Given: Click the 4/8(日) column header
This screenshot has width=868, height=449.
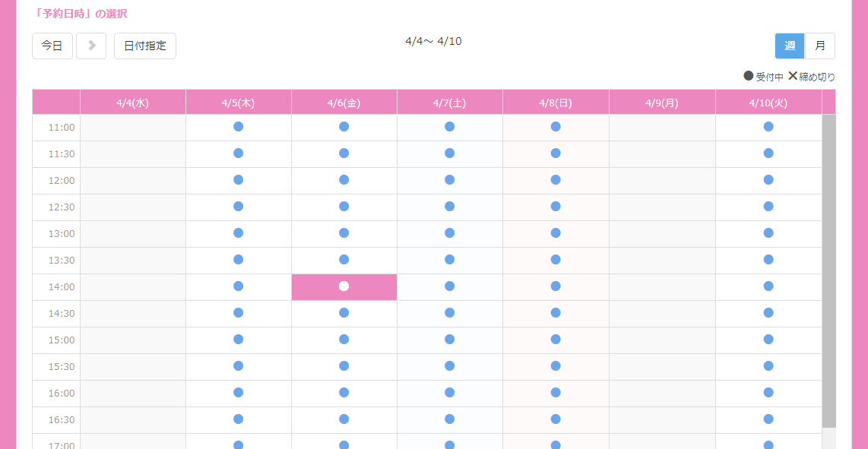Looking at the screenshot, I should 556,103.
